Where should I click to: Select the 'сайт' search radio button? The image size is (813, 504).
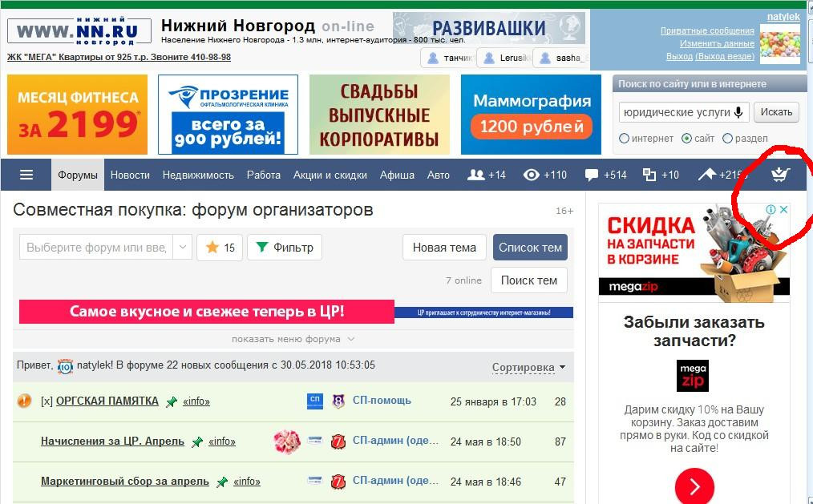coord(686,139)
